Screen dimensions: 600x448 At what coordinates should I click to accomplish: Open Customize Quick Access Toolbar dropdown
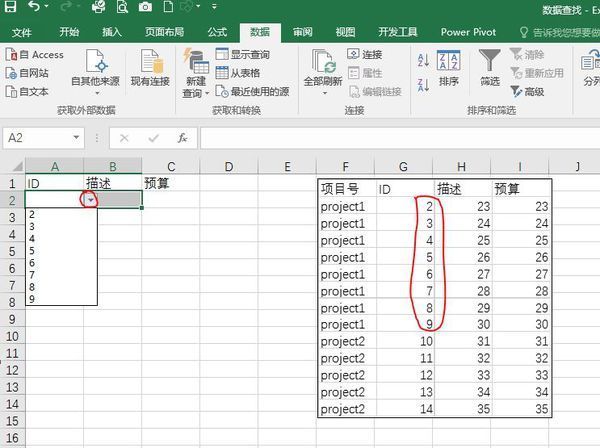pos(214,7)
